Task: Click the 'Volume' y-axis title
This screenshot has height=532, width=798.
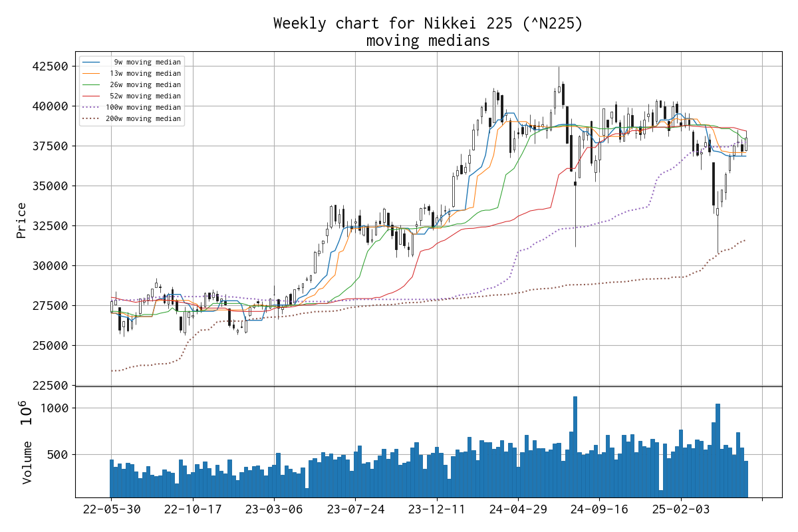Action: pyautogui.click(x=27, y=462)
